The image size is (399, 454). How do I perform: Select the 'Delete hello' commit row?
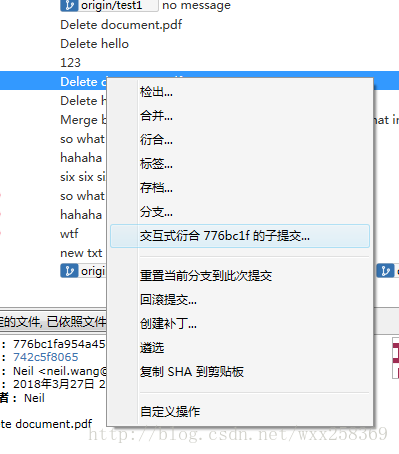tap(94, 44)
